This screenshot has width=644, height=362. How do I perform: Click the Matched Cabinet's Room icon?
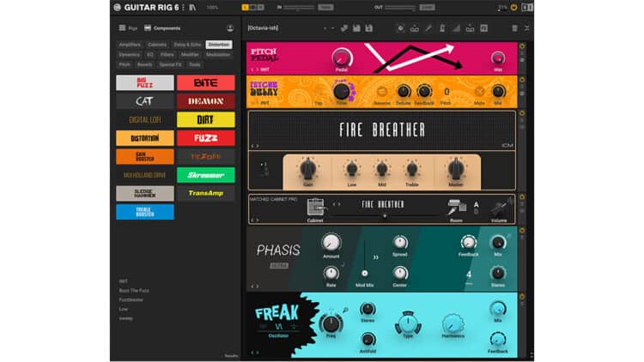[456, 208]
